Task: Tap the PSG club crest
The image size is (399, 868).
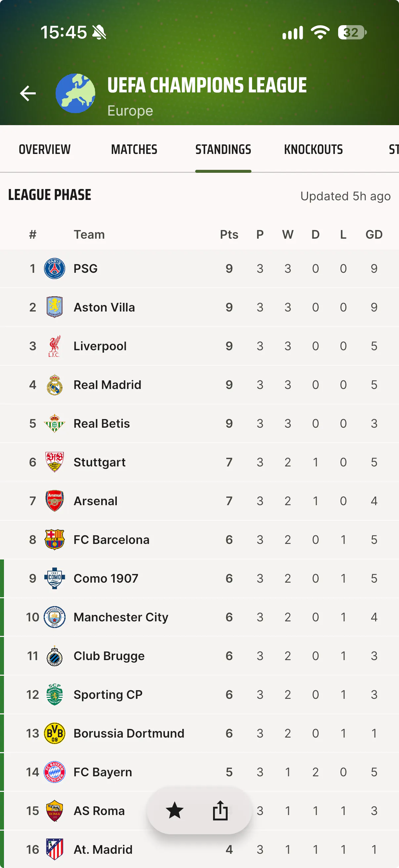Action: 55,268
